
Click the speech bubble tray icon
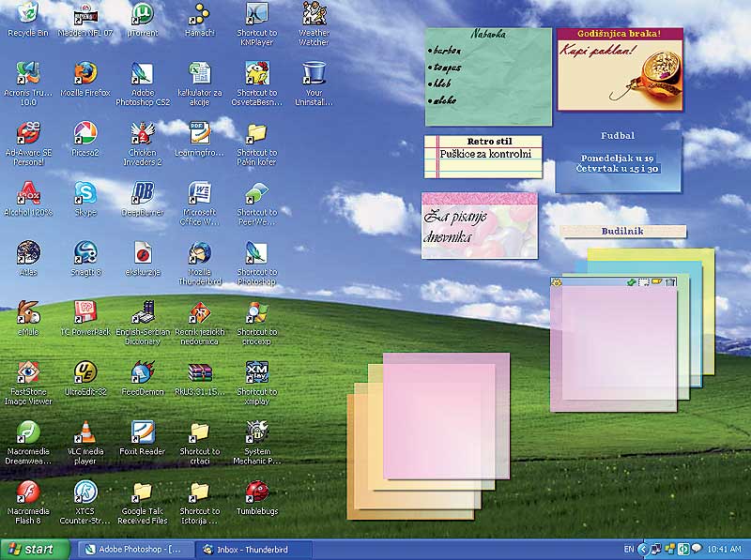tap(697, 548)
